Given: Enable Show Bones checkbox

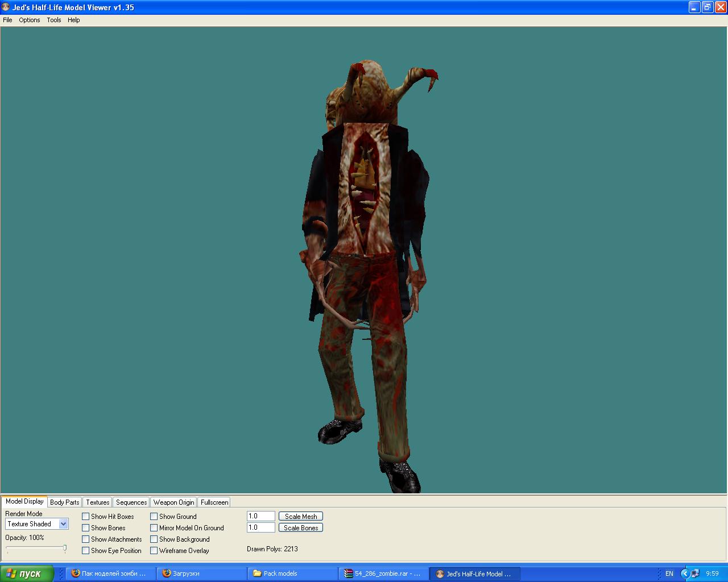Looking at the screenshot, I should 86,528.
